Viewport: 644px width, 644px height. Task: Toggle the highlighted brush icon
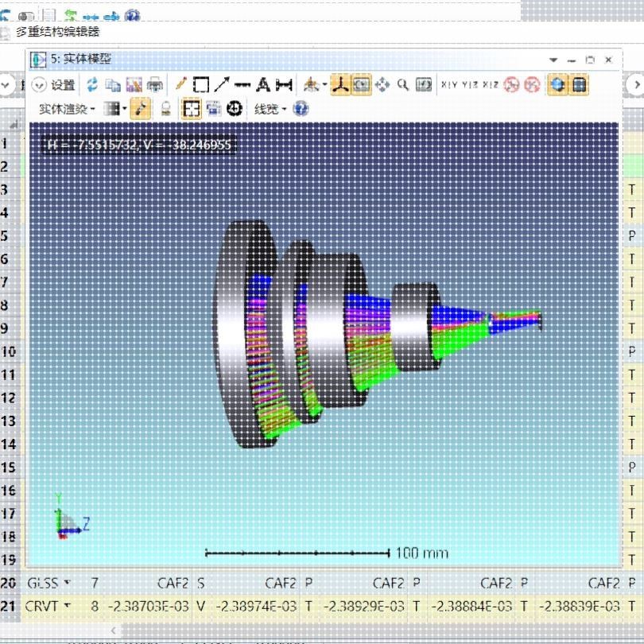[141, 109]
